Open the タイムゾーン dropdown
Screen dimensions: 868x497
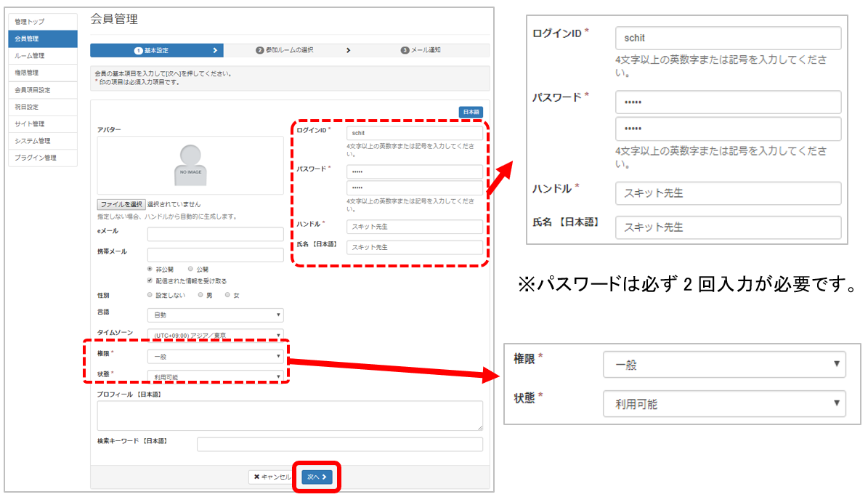coord(215,335)
